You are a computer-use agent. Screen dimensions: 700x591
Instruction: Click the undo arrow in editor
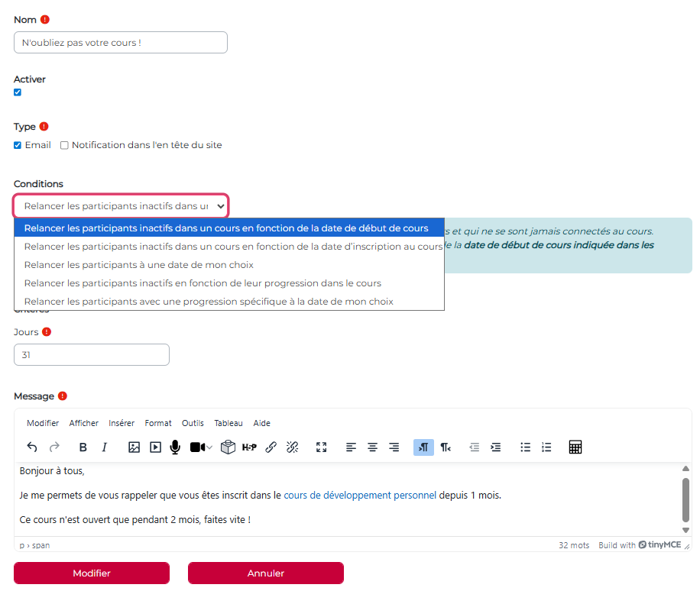[x=32, y=447]
